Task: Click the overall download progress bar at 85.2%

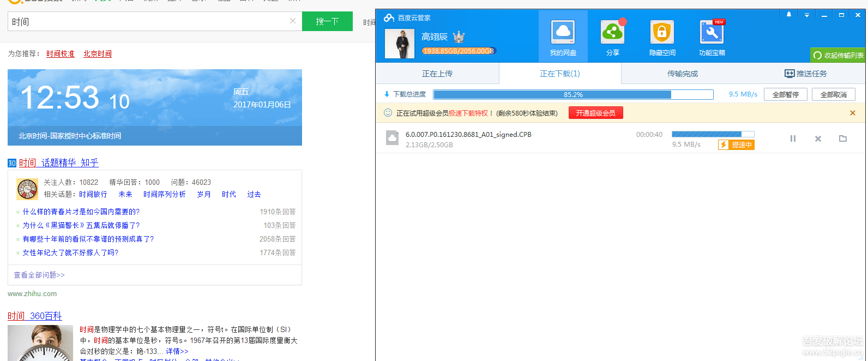Action: coord(573,94)
